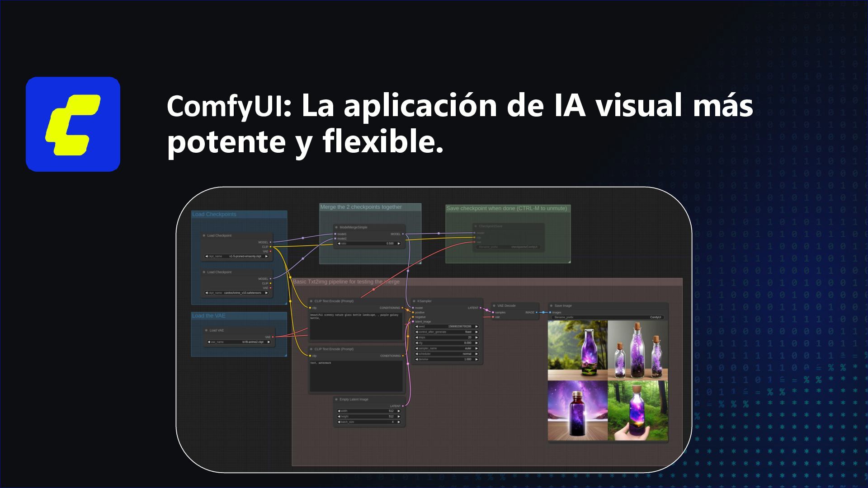Screen dimensions: 868x488
Task: Collapse the ModelMergeSimple node via its dot
Action: [336, 227]
